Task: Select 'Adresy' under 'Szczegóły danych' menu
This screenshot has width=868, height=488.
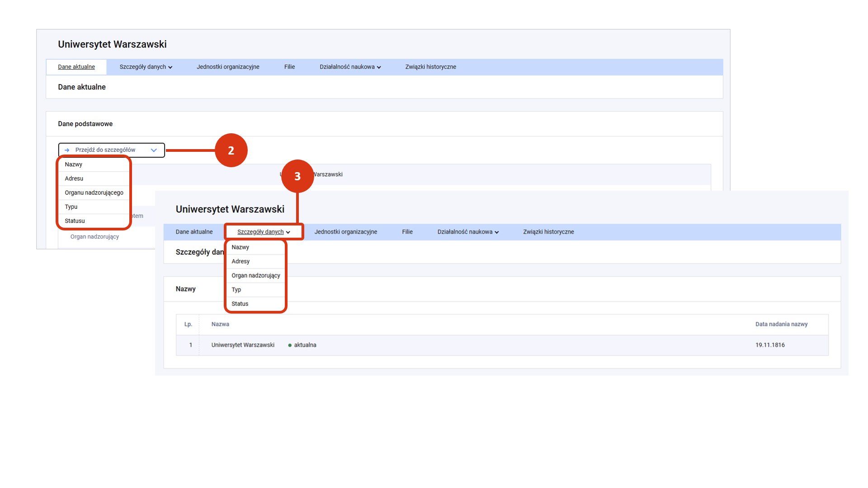Action: 241,261
